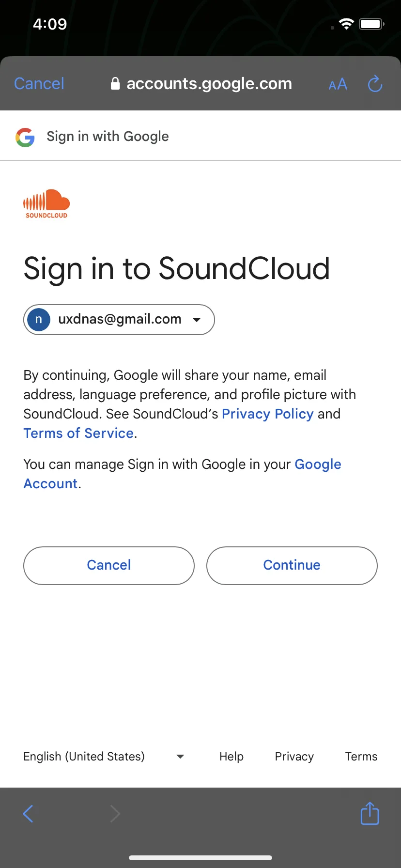Follow the Google Account link
This screenshot has width=401, height=868.
click(x=182, y=474)
